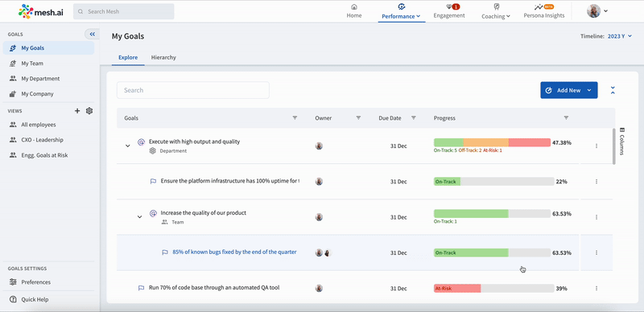Collapse the sidebar with double-chevron button
The height and width of the screenshot is (312, 644).
[x=92, y=34]
